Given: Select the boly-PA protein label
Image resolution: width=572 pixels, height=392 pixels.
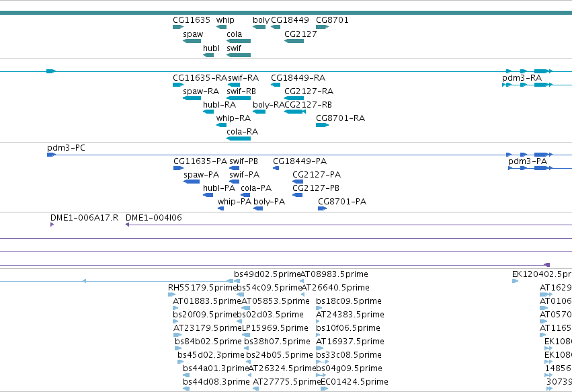Looking at the screenshot, I should (270, 202).
